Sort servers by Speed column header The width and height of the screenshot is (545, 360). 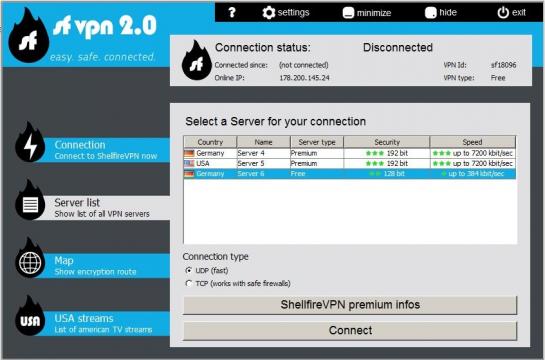coord(472,142)
